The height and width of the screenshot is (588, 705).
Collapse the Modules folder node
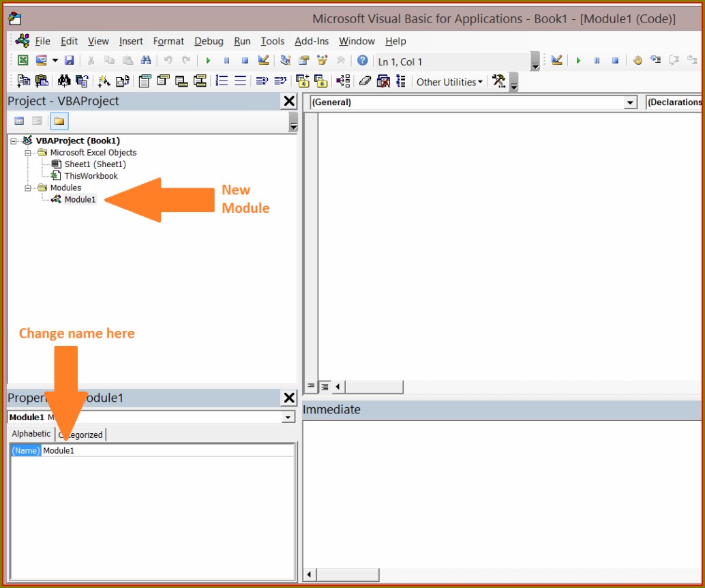28,188
